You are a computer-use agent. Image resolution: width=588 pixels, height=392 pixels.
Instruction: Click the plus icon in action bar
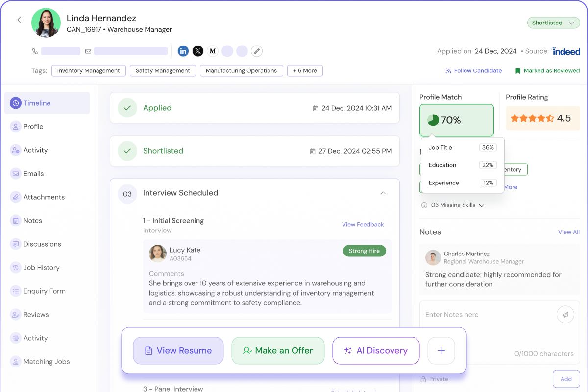point(441,351)
